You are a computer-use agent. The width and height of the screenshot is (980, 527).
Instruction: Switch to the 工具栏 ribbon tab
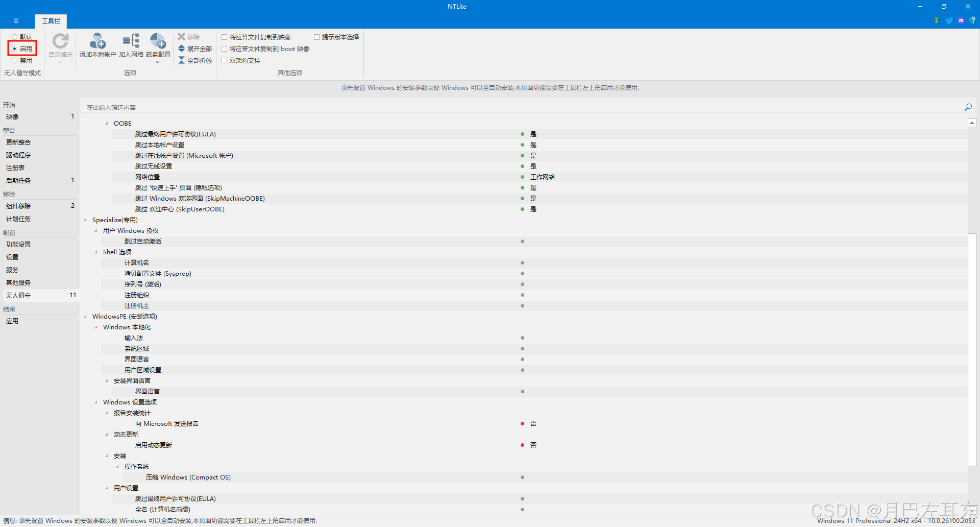pyautogui.click(x=51, y=21)
